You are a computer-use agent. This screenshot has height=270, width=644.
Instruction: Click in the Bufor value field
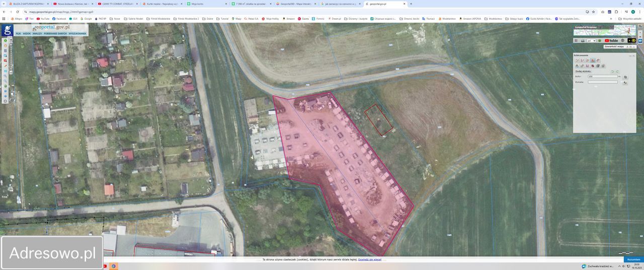point(602,77)
